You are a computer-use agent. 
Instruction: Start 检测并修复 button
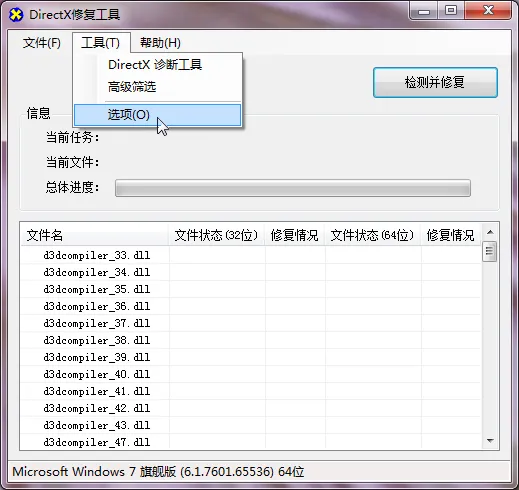(x=435, y=82)
